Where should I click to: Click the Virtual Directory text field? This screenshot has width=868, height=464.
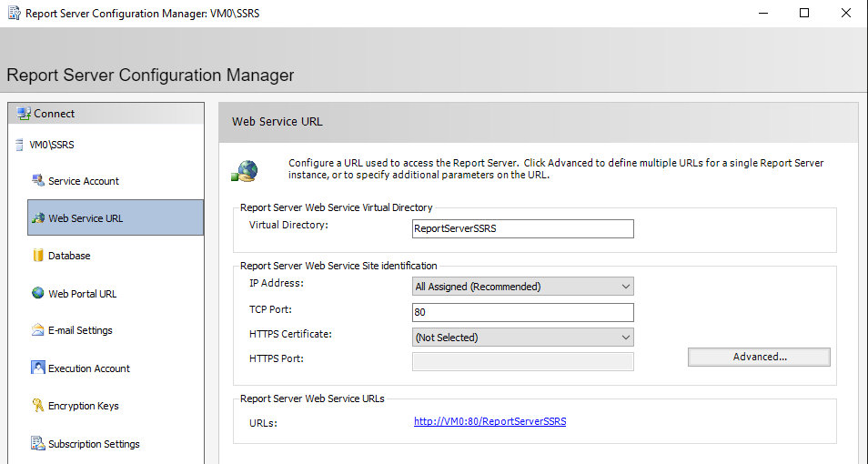(x=522, y=228)
